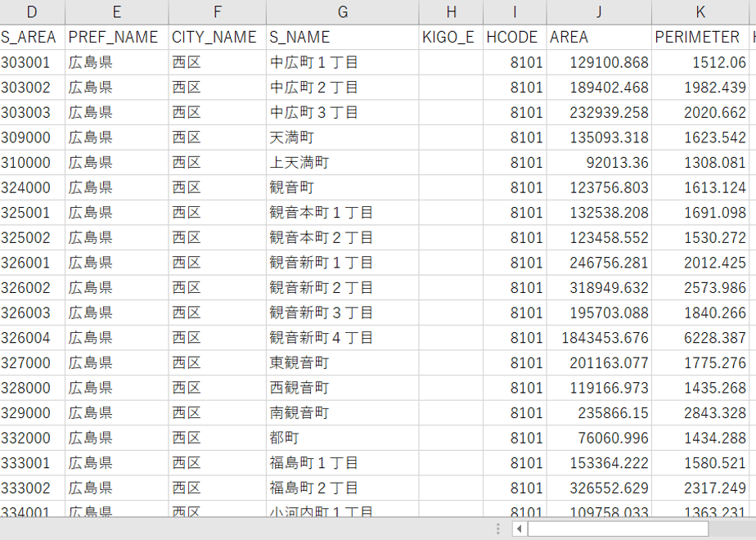Click the CITY_NAME header cell
The image size is (756, 540).
(218, 37)
